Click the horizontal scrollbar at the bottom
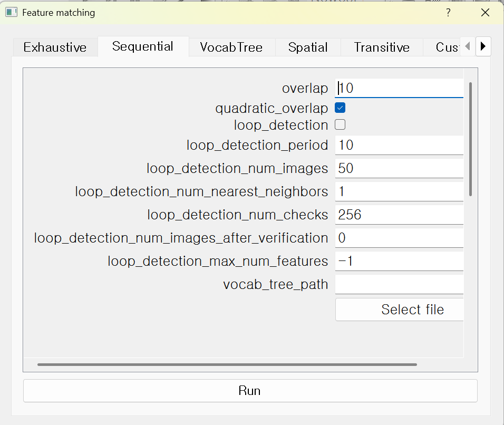This screenshot has height=425, width=504. [227, 364]
